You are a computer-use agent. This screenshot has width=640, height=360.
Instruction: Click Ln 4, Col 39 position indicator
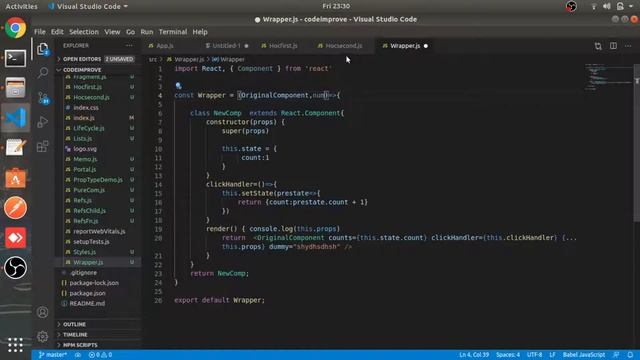click(474, 355)
